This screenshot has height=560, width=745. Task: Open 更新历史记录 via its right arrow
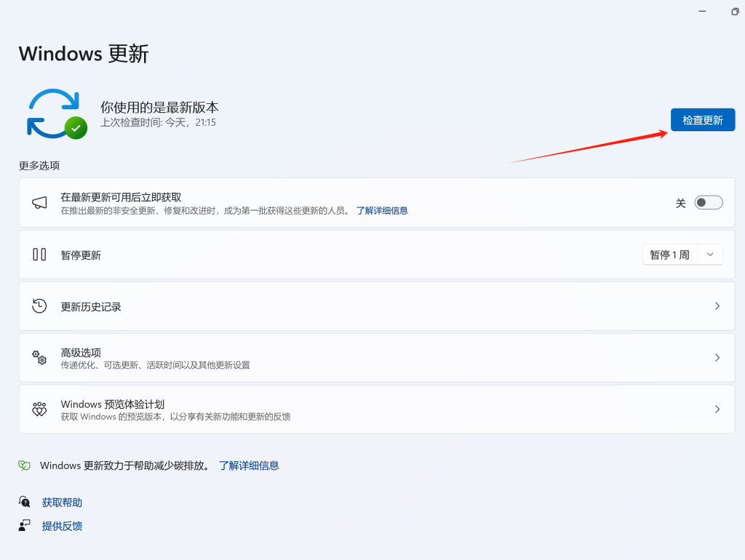(x=717, y=305)
